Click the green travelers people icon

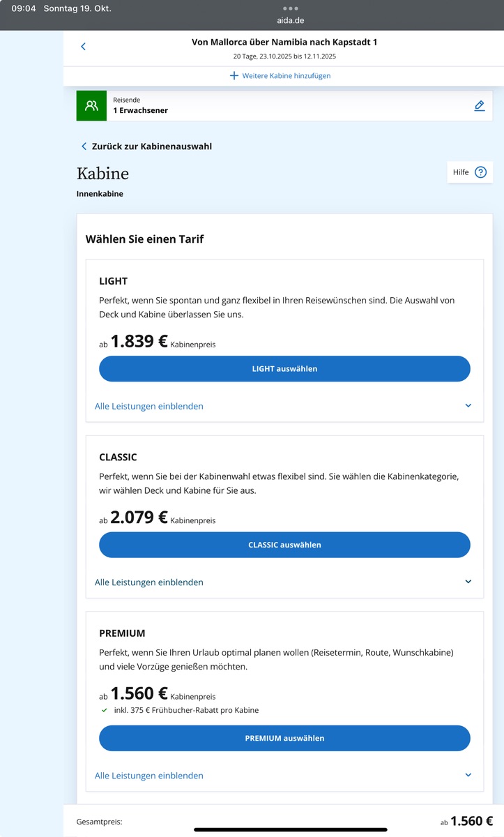tap(91, 106)
